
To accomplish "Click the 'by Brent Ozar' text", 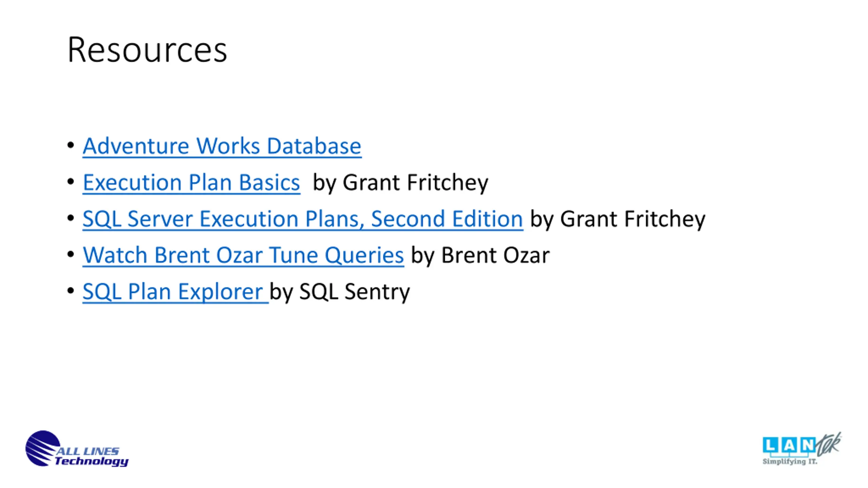I will (480, 256).
